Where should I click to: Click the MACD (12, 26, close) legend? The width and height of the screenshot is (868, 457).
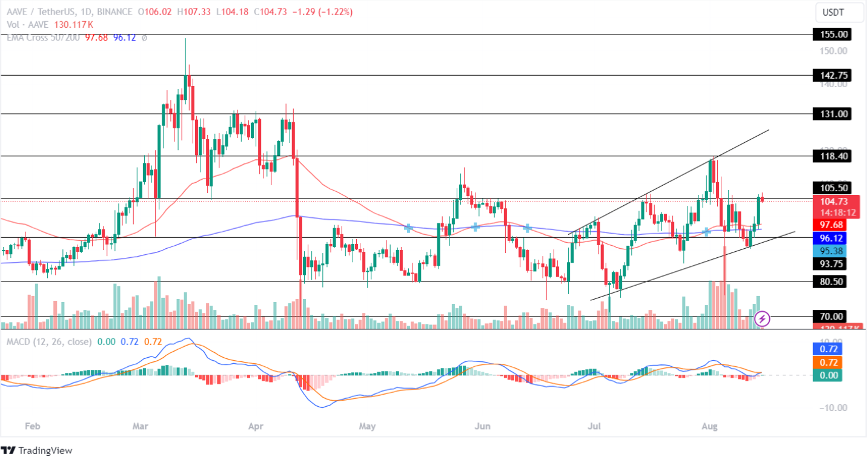coord(49,341)
